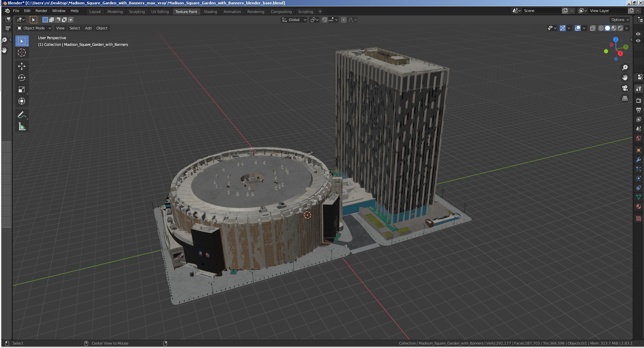Viewport: 644px width, 348px height.
Task: Open the Object Mode dropdown
Action: coord(34,28)
